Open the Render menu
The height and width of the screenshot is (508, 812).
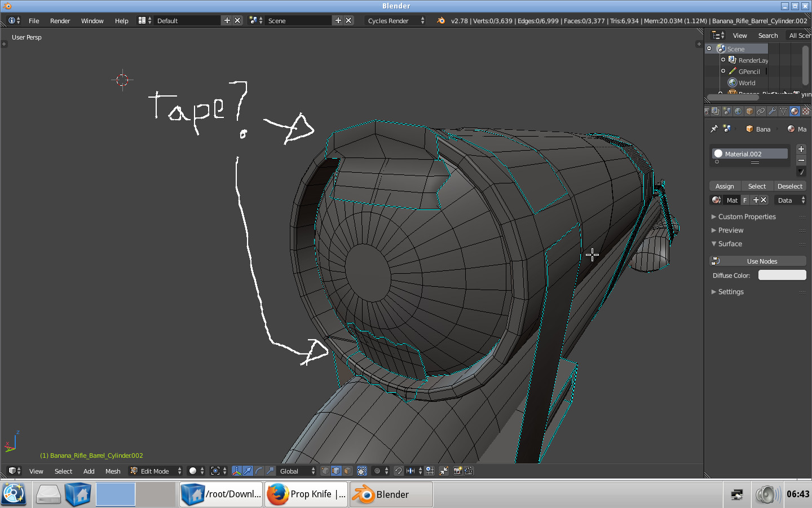click(60, 21)
